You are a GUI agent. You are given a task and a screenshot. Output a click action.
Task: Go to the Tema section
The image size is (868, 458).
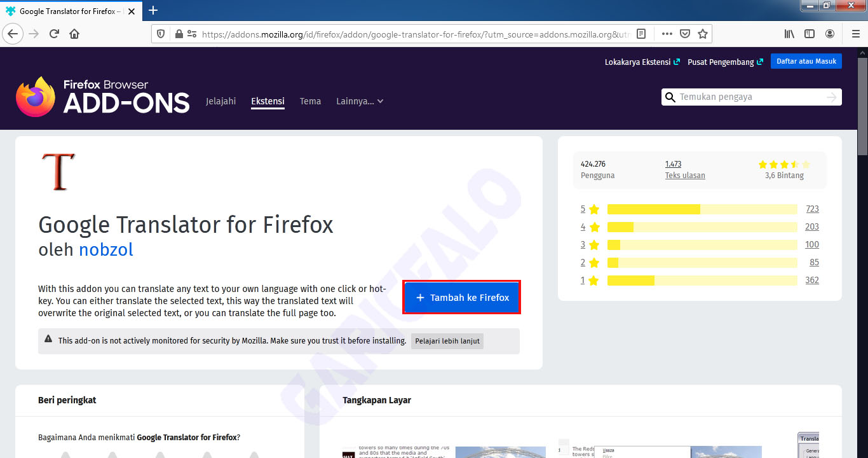(310, 101)
